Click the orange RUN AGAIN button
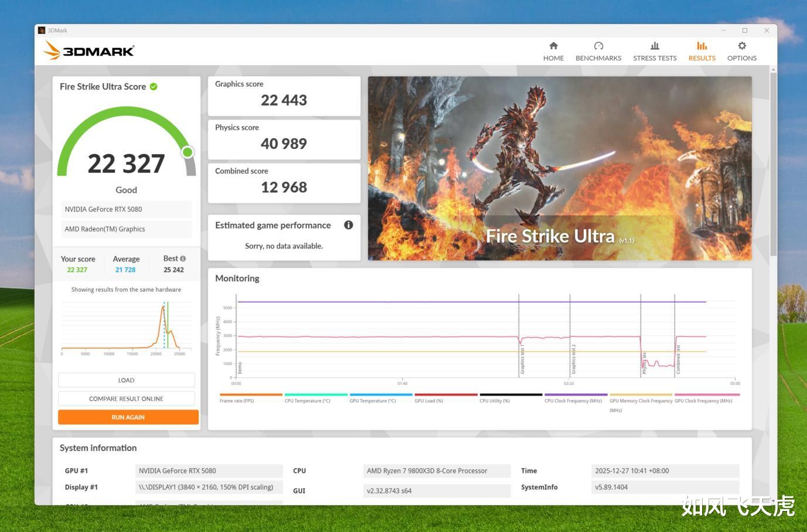 pos(128,417)
